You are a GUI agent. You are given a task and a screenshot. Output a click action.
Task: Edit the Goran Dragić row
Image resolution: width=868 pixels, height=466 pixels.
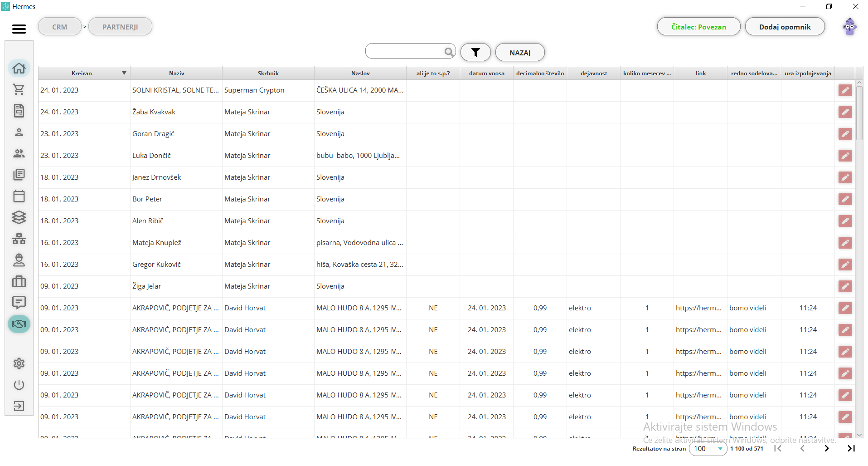tap(845, 134)
